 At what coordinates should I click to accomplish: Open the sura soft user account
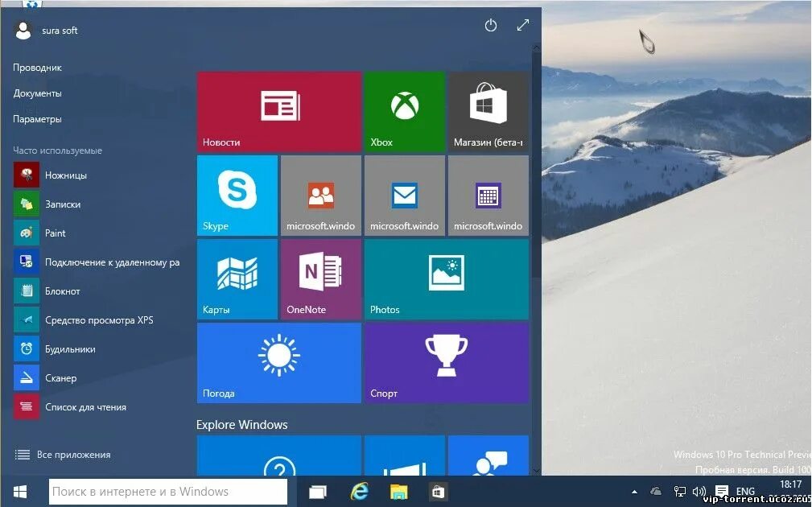(x=46, y=31)
